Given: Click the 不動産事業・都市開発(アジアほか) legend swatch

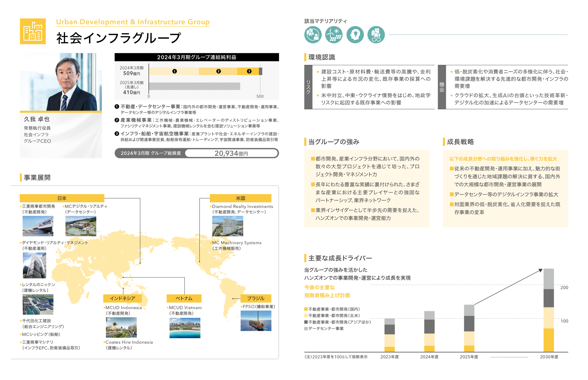Looking at the screenshot, I should point(306,322).
